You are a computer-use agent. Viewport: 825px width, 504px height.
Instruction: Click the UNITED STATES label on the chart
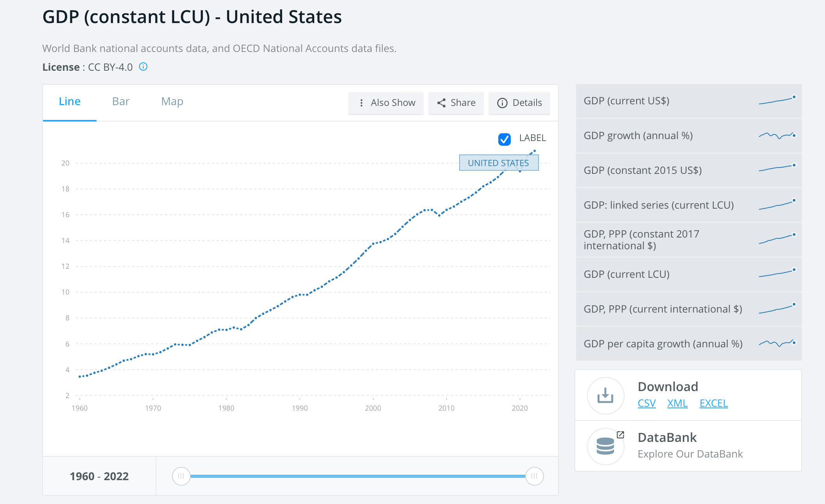pyautogui.click(x=498, y=163)
